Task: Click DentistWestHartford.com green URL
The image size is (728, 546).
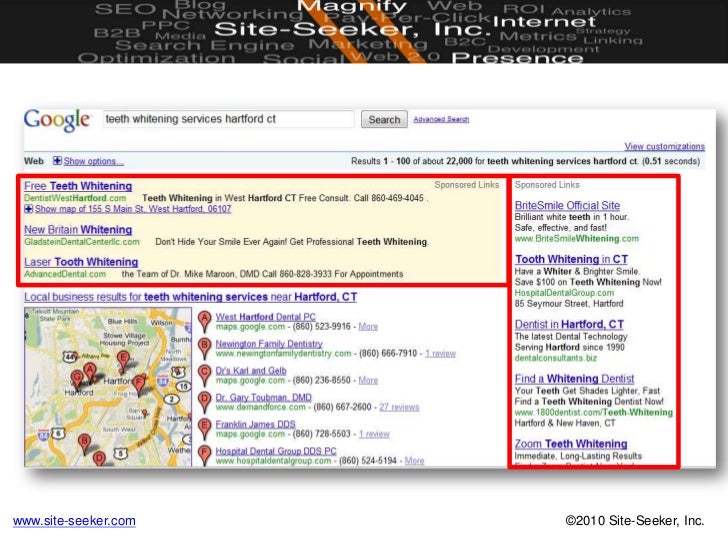Action: pos(75,198)
